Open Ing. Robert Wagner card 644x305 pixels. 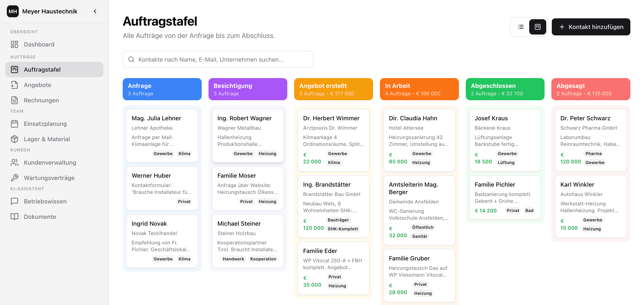248,135
